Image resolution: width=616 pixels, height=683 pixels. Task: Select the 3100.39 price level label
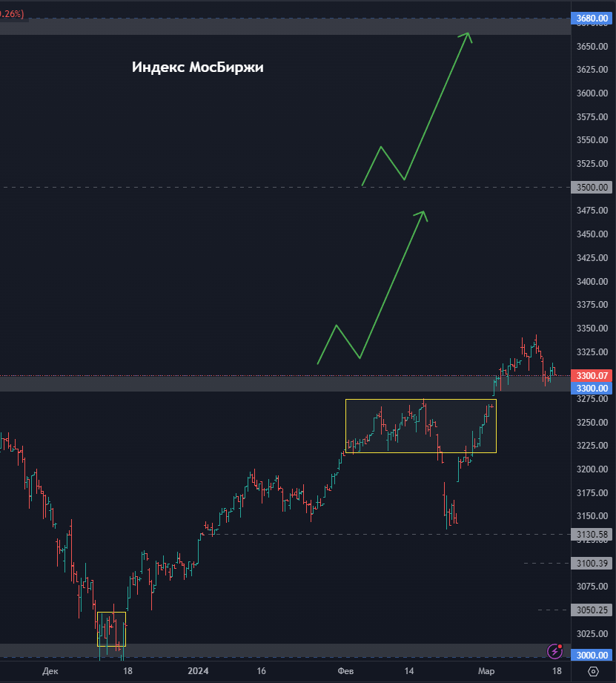click(x=592, y=563)
